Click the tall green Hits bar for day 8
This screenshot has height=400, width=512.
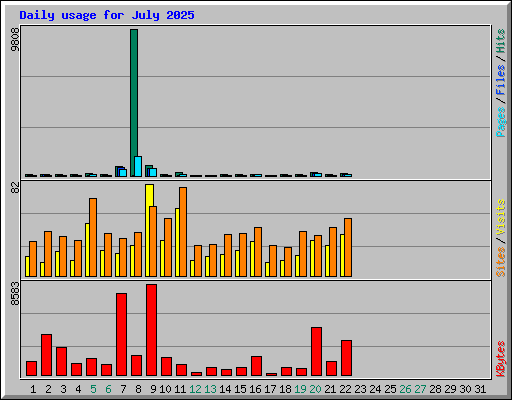pos(134,103)
